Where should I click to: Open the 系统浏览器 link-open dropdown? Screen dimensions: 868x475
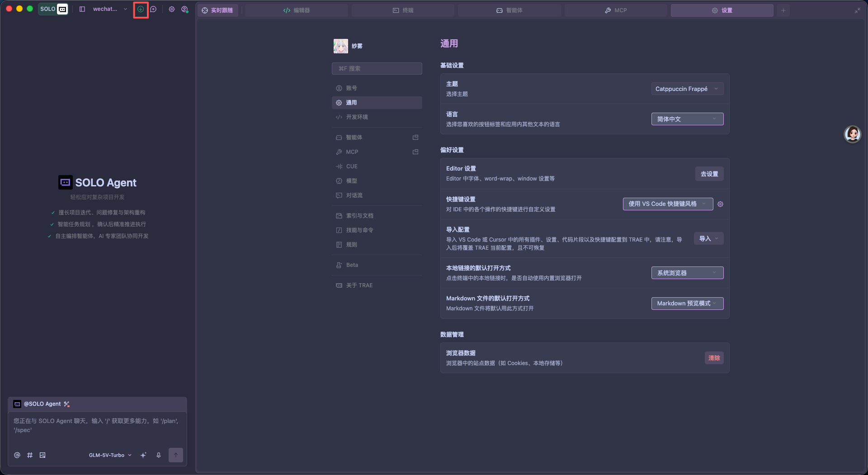(x=687, y=273)
